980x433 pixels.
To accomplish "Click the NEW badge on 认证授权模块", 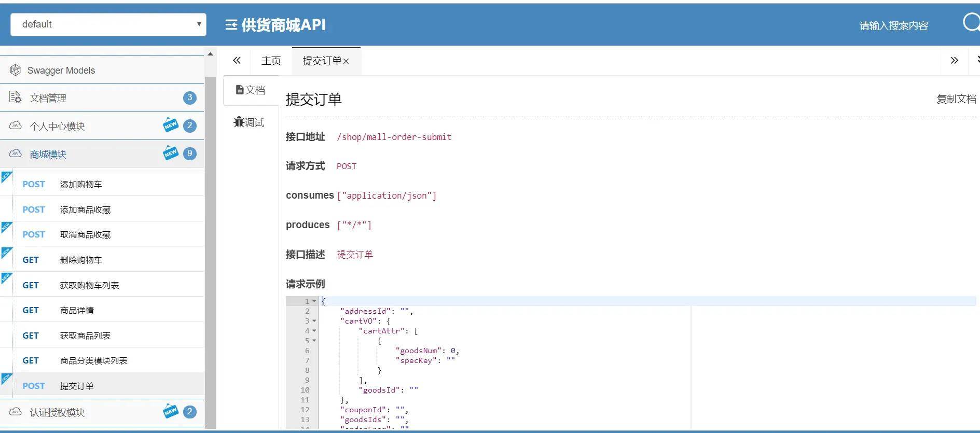I will (171, 411).
